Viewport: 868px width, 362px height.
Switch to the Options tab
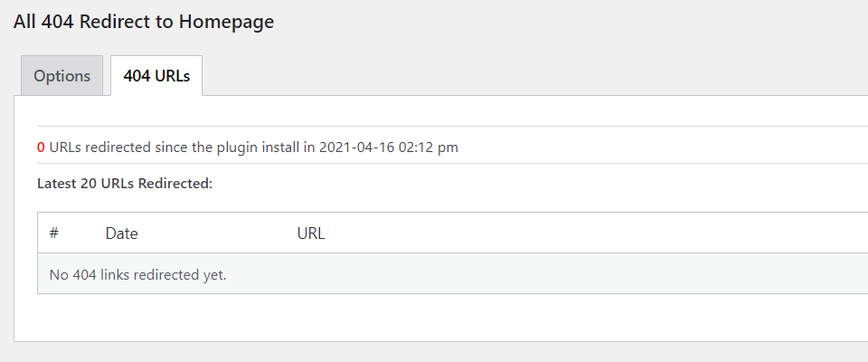(x=61, y=76)
